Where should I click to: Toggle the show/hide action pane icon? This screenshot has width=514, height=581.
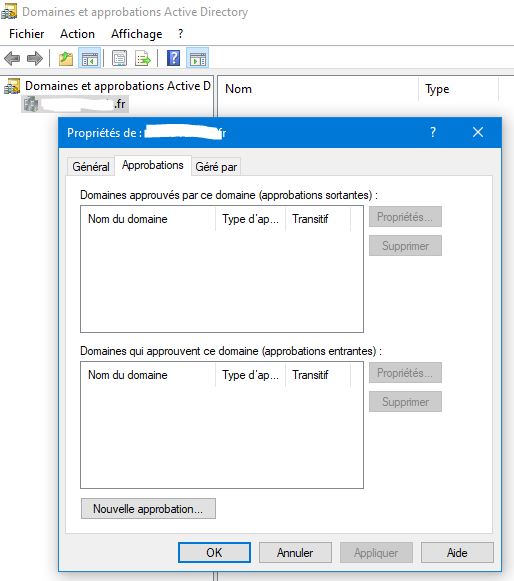pyautogui.click(x=198, y=58)
